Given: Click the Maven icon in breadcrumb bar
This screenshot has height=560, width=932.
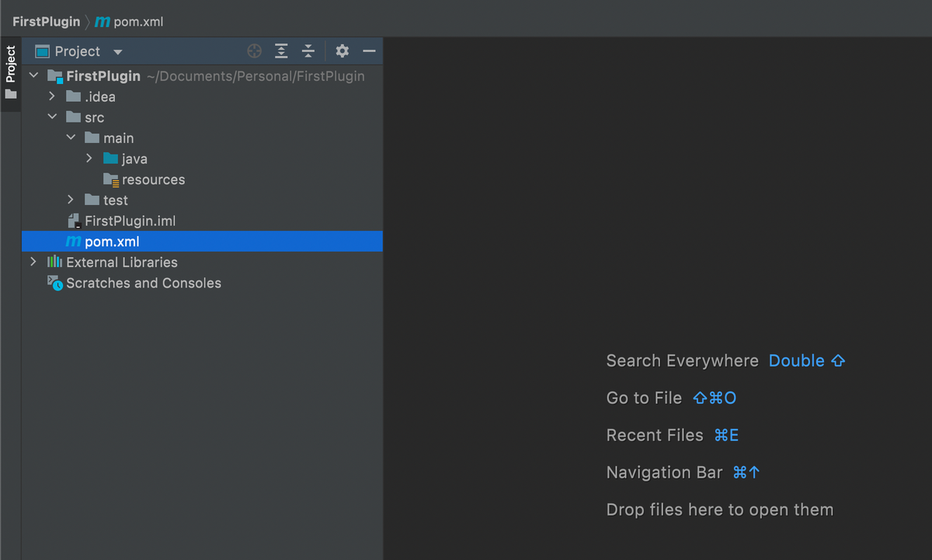Looking at the screenshot, I should pos(103,22).
